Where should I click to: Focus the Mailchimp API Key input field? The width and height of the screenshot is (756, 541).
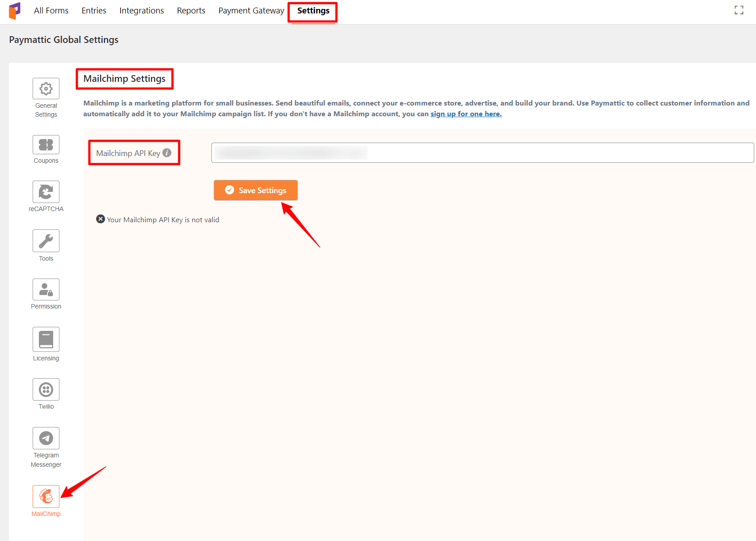pyautogui.click(x=483, y=153)
